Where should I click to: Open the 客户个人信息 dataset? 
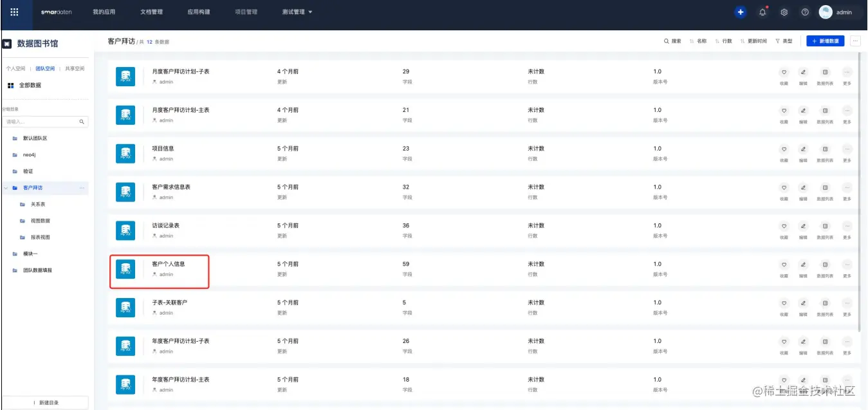coord(169,264)
